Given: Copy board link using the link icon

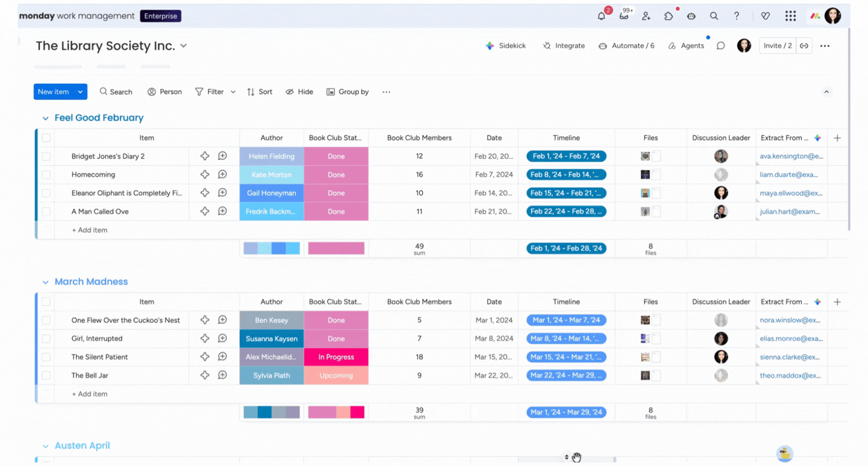Looking at the screenshot, I should (804, 46).
